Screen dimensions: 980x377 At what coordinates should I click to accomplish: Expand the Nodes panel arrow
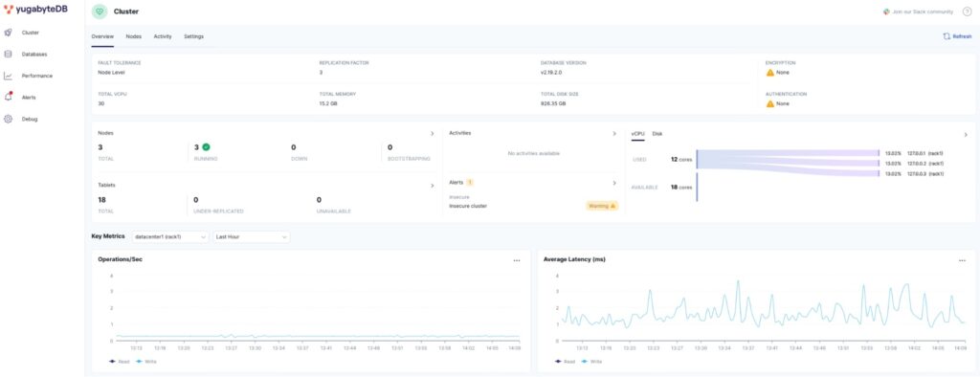432,133
